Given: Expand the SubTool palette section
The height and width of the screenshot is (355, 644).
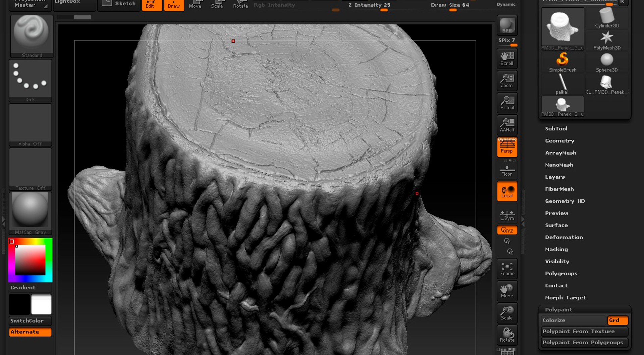Looking at the screenshot, I should click(556, 129).
